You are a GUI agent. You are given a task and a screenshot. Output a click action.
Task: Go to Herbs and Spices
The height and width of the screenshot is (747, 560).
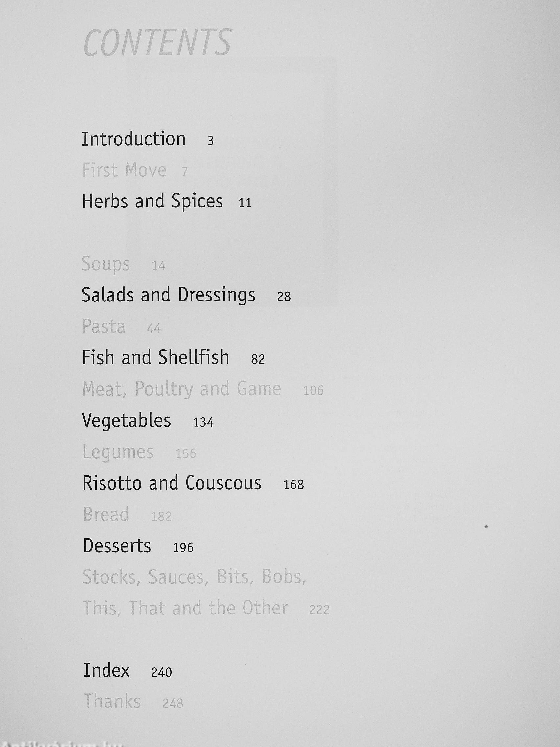152,201
